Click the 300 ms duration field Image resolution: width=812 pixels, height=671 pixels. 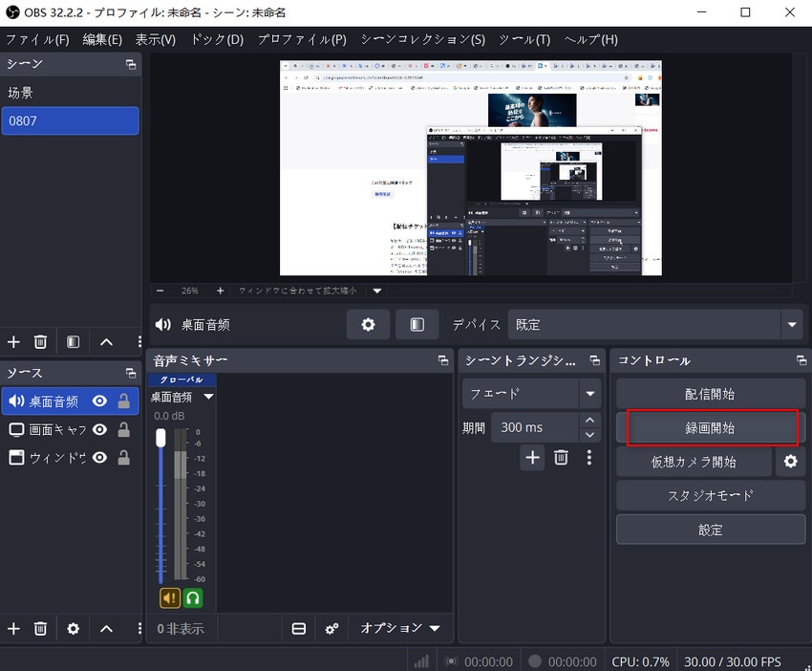click(x=534, y=427)
